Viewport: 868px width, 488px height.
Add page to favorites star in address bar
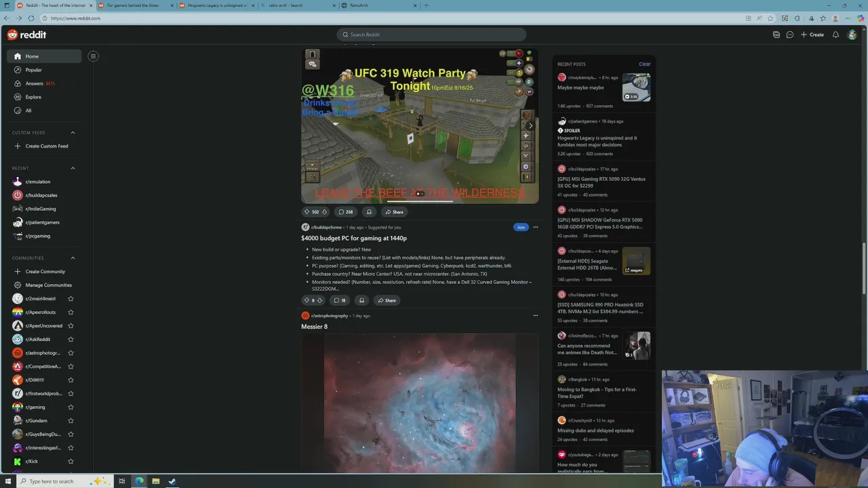click(771, 18)
